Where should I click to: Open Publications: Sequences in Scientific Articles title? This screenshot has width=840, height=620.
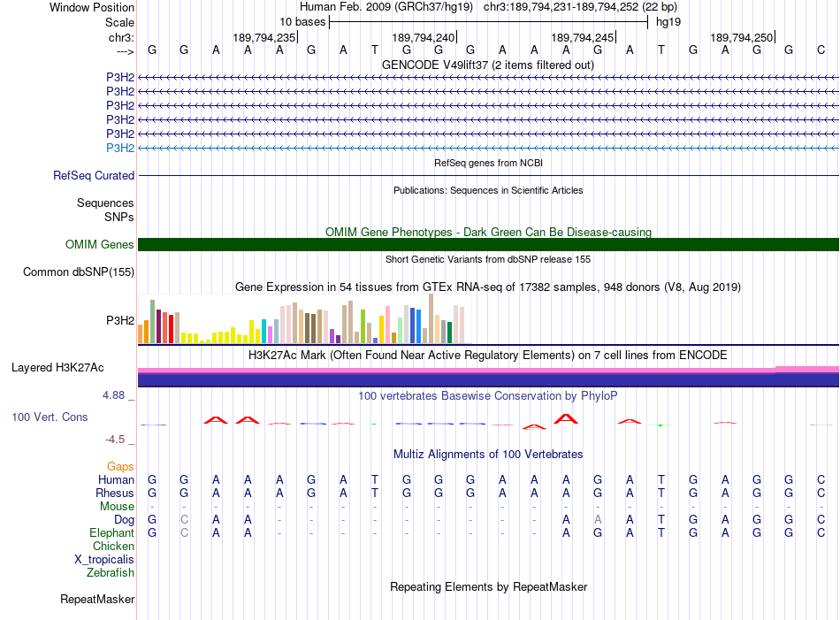[488, 190]
